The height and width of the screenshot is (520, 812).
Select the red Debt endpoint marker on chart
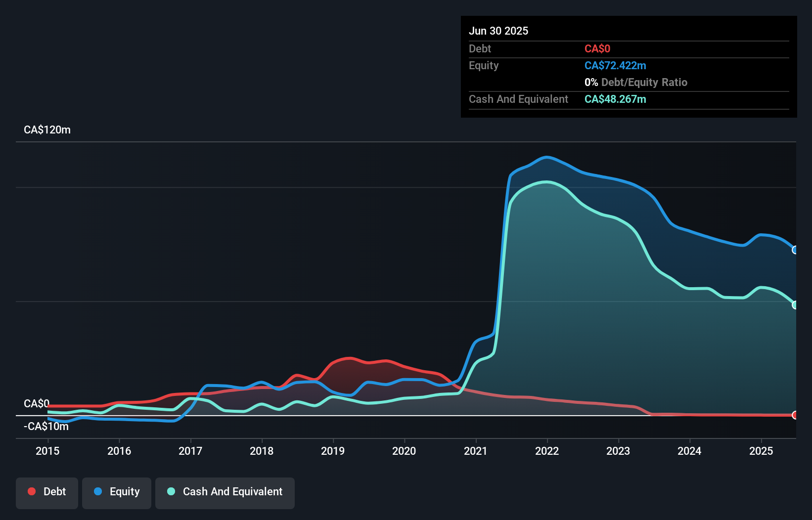(795, 416)
